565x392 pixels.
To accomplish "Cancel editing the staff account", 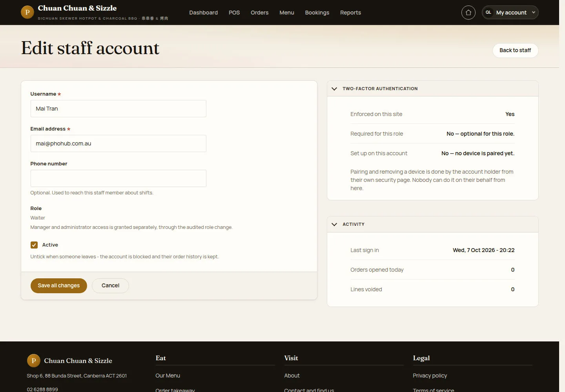I will pyautogui.click(x=110, y=286).
